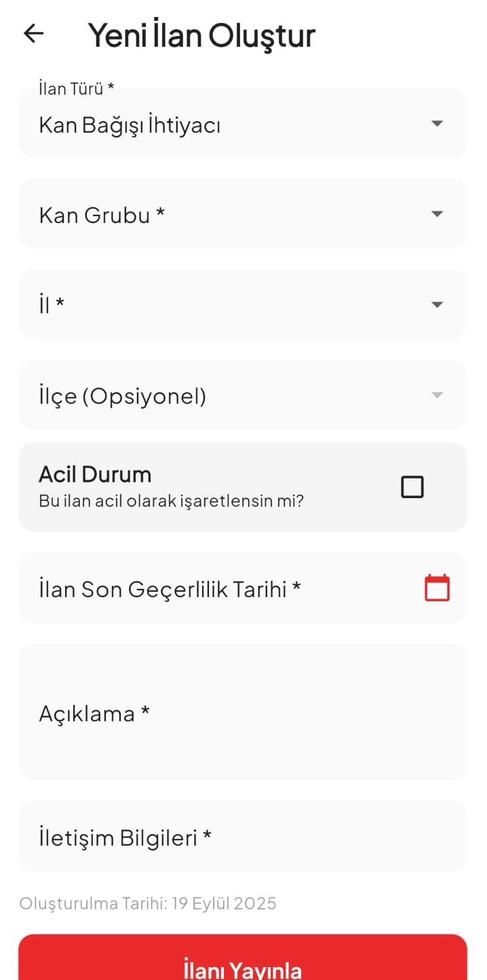This screenshot has width=487, height=980.
Task: Tap the chevron on İlçe (Opsiyonel)
Action: pyautogui.click(x=437, y=395)
